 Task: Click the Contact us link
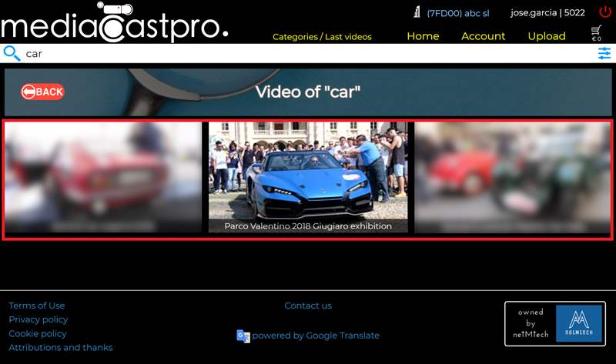[x=308, y=306]
